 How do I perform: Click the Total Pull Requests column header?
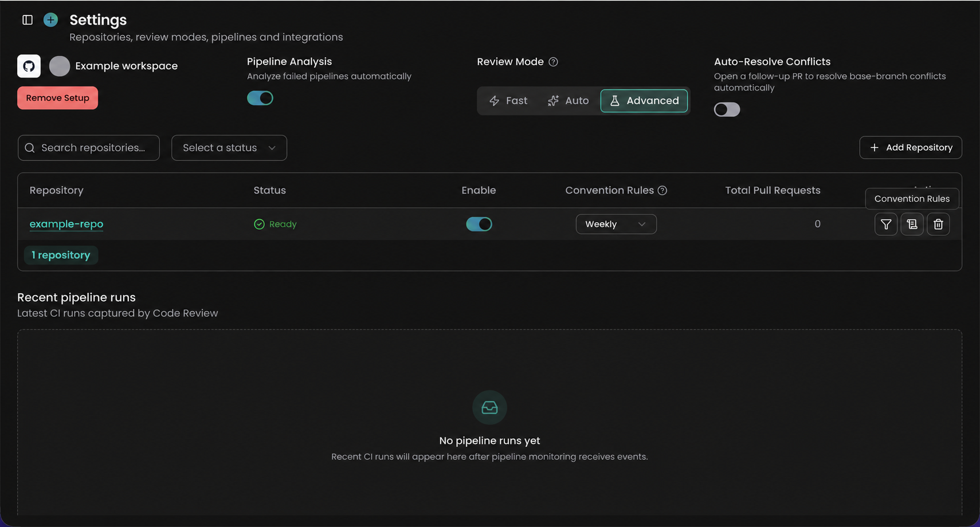click(773, 190)
